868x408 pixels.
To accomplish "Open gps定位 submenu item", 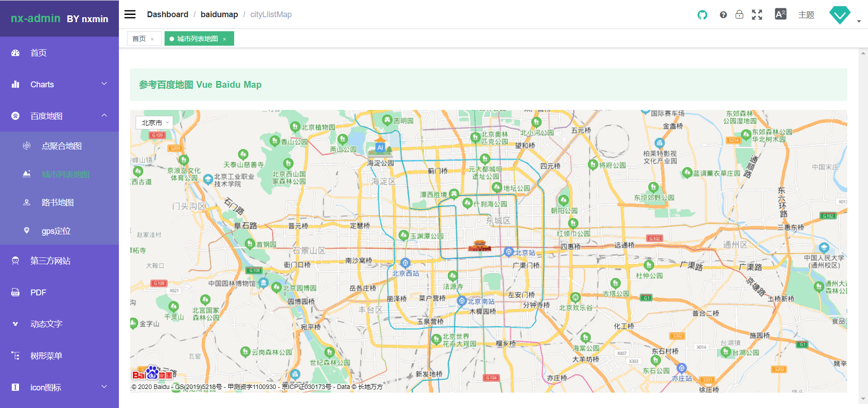I will (59, 231).
